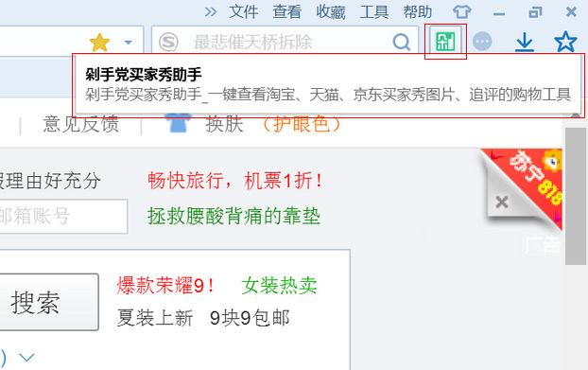Click into the 邮箱账号 input field
The width and height of the screenshot is (588, 370).
tap(63, 217)
